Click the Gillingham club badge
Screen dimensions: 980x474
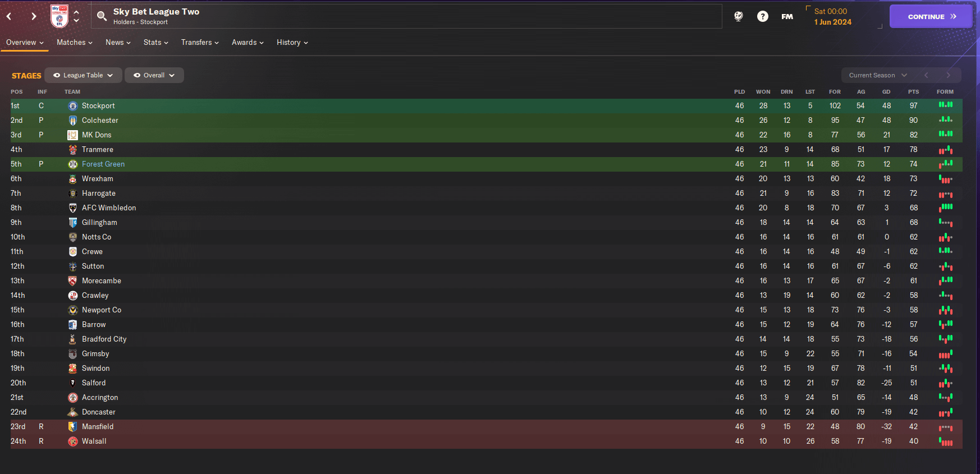click(72, 222)
